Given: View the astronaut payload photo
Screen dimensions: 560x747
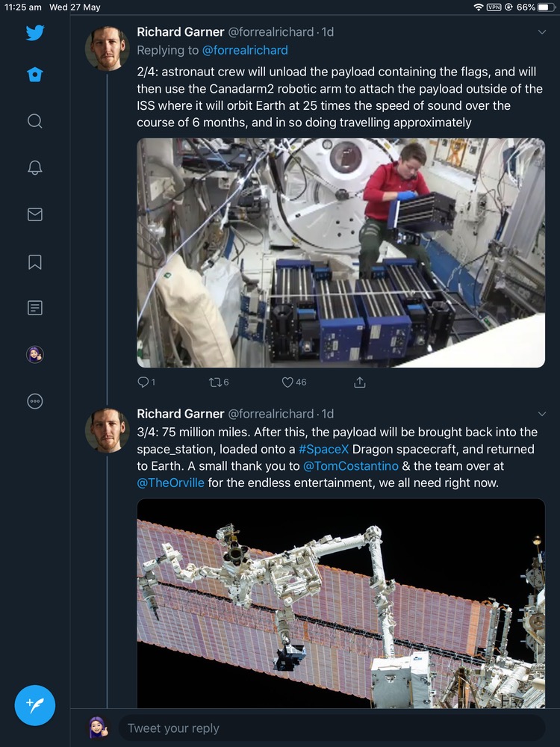Looking at the screenshot, I should 340,252.
